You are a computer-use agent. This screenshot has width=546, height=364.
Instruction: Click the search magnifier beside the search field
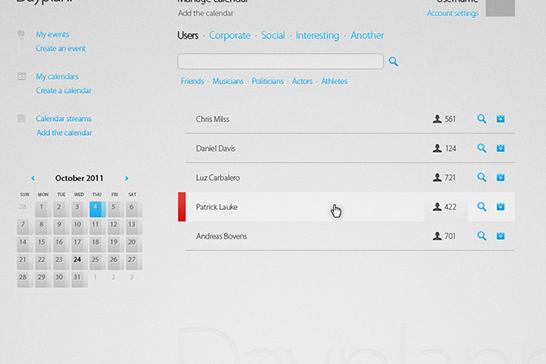click(393, 62)
